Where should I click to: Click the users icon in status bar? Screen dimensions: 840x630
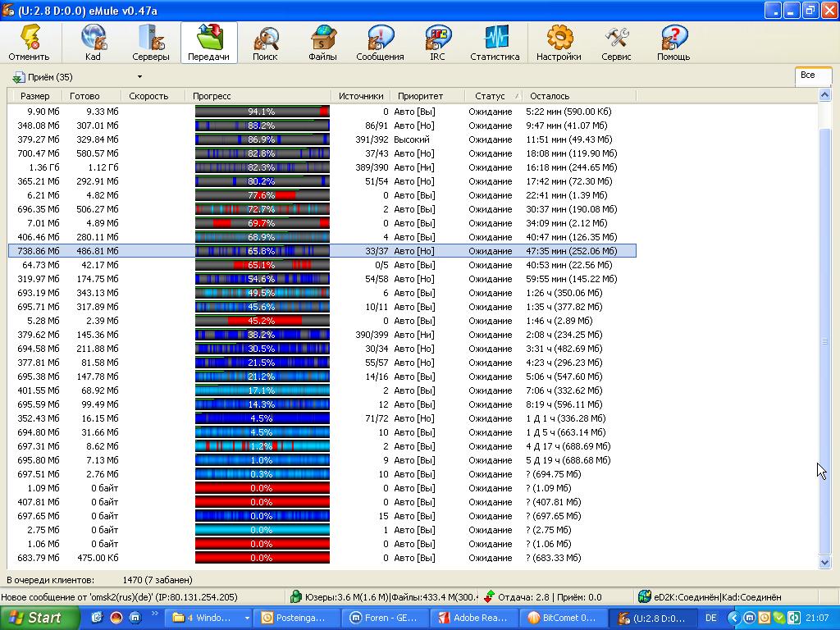pyautogui.click(x=295, y=596)
